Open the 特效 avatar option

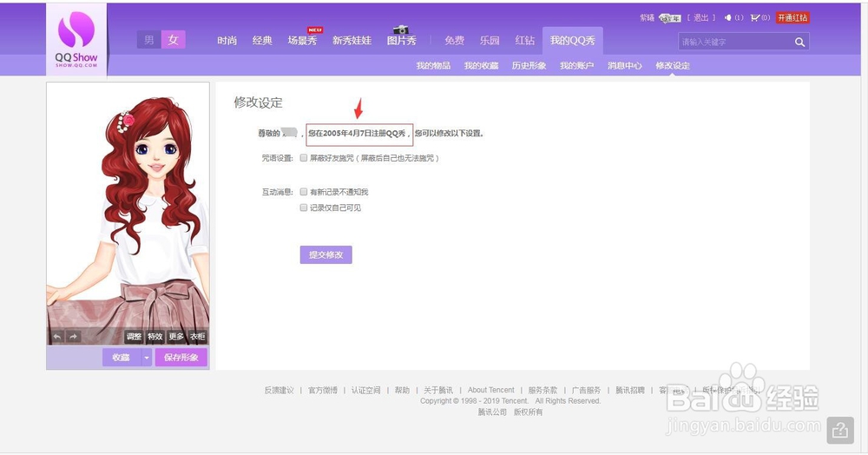[155, 337]
